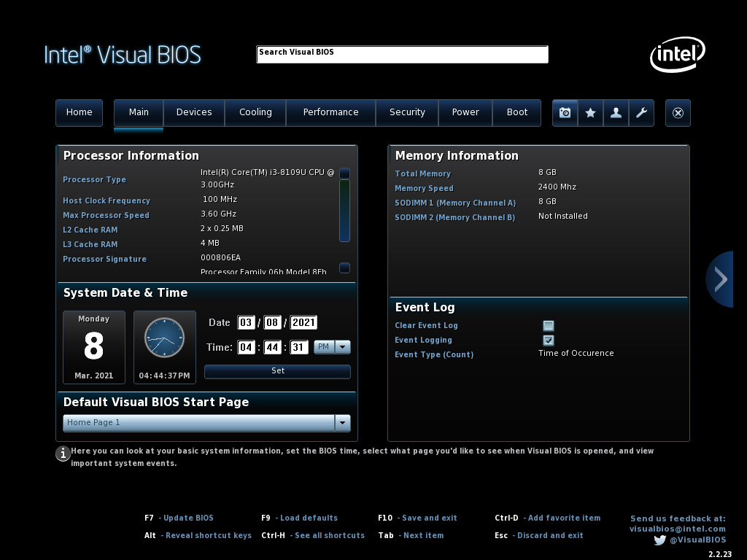Click the Search Visual BIOS field
The width and height of the screenshot is (747, 560).
(x=402, y=55)
